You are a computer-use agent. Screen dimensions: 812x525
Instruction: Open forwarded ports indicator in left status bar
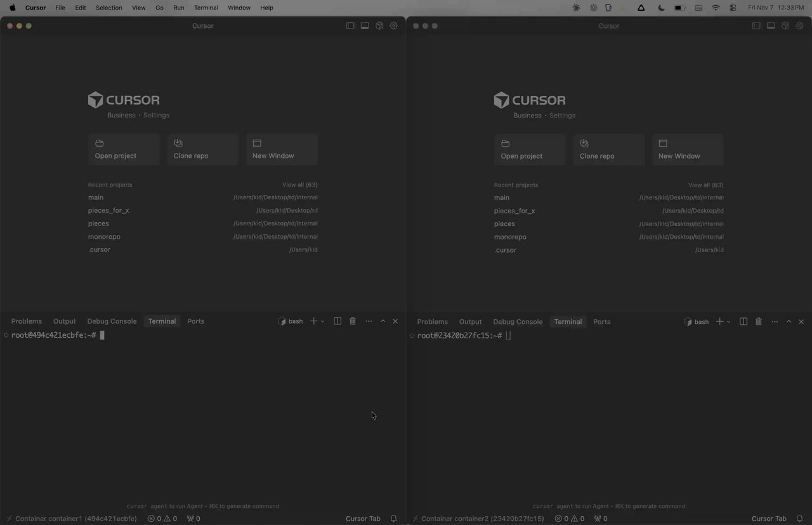(193, 519)
